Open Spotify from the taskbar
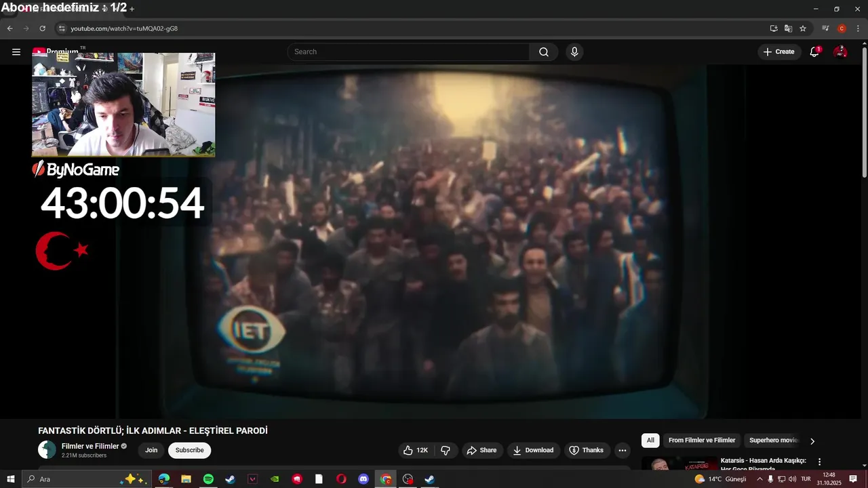The height and width of the screenshot is (488, 868). [x=208, y=479]
